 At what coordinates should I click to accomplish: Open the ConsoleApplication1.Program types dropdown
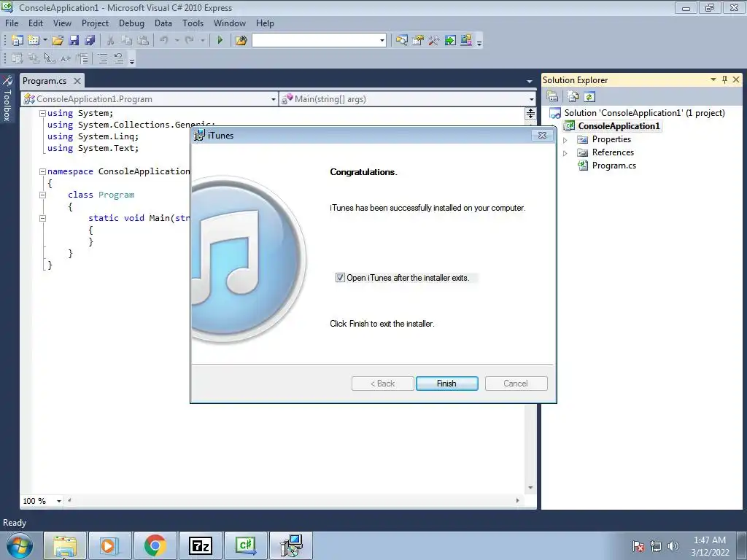274,99
